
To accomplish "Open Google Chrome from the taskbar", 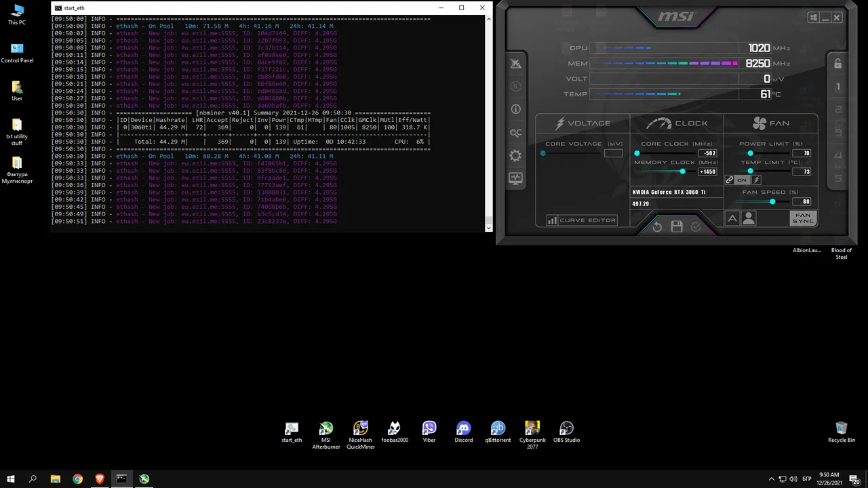I will click(77, 479).
